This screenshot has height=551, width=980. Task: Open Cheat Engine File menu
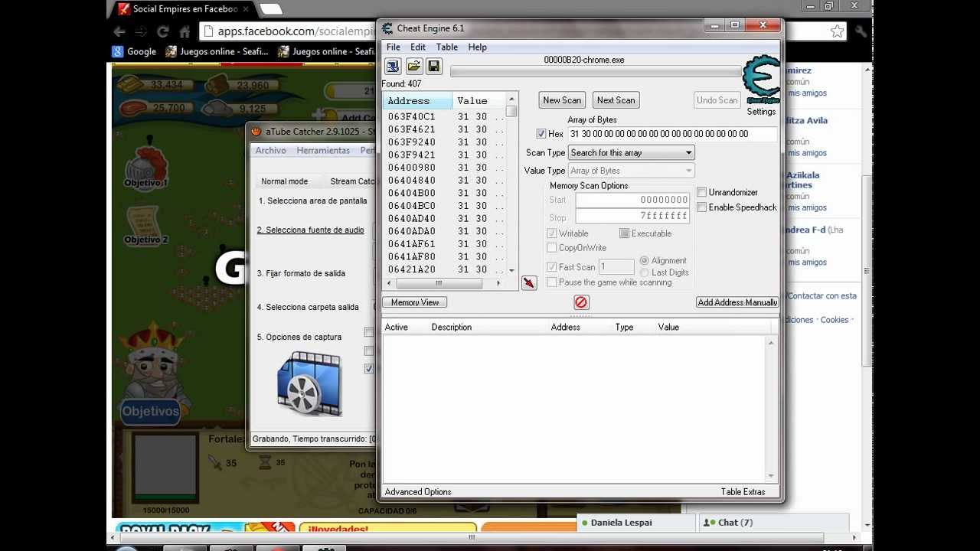click(393, 47)
